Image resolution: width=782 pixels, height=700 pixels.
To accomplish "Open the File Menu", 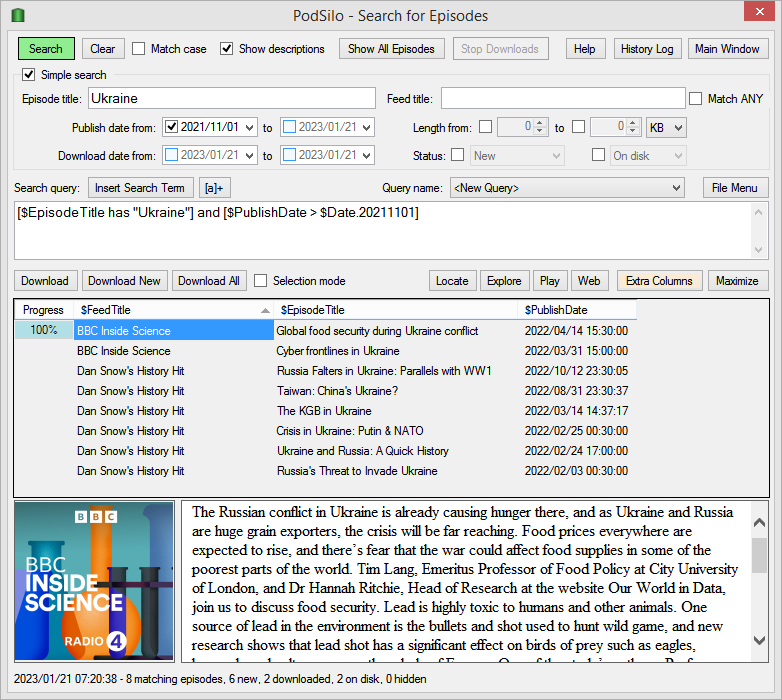I will [735, 188].
